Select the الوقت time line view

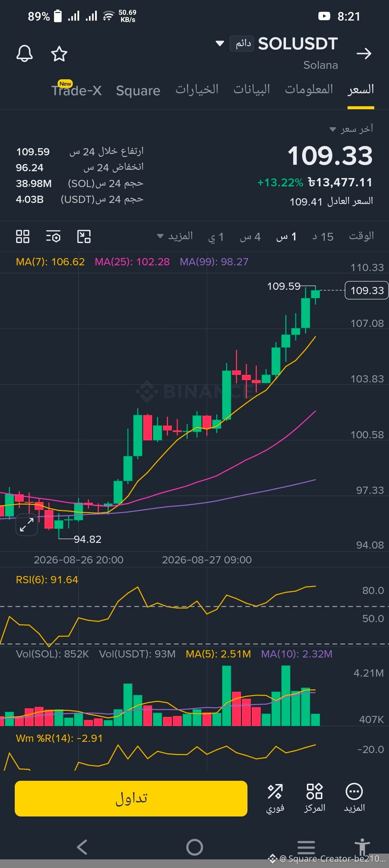point(361,236)
